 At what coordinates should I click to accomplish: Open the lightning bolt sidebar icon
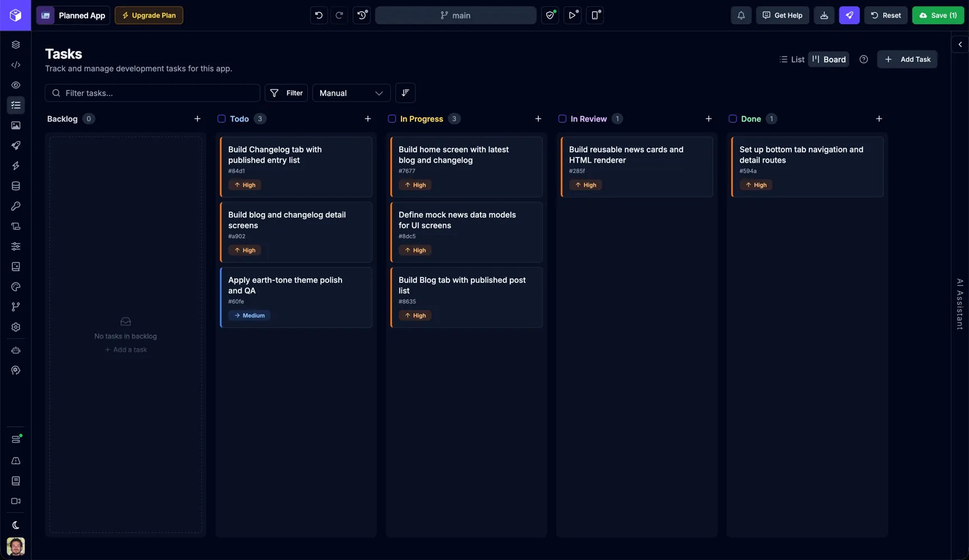pyautogui.click(x=16, y=166)
